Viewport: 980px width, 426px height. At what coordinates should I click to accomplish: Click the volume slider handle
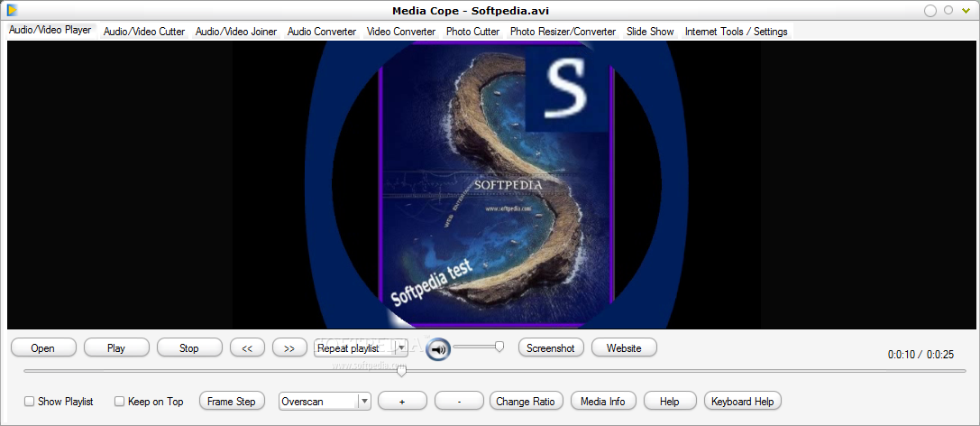499,346
